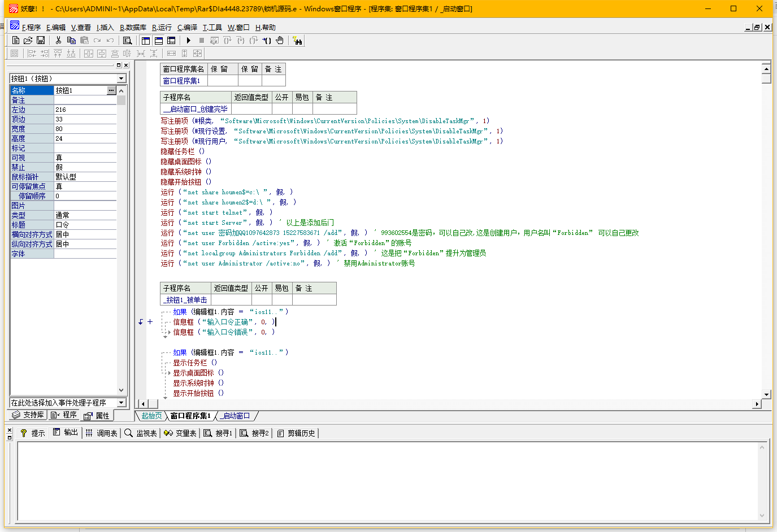Click the ellipsis button beside 名称

(x=111, y=90)
